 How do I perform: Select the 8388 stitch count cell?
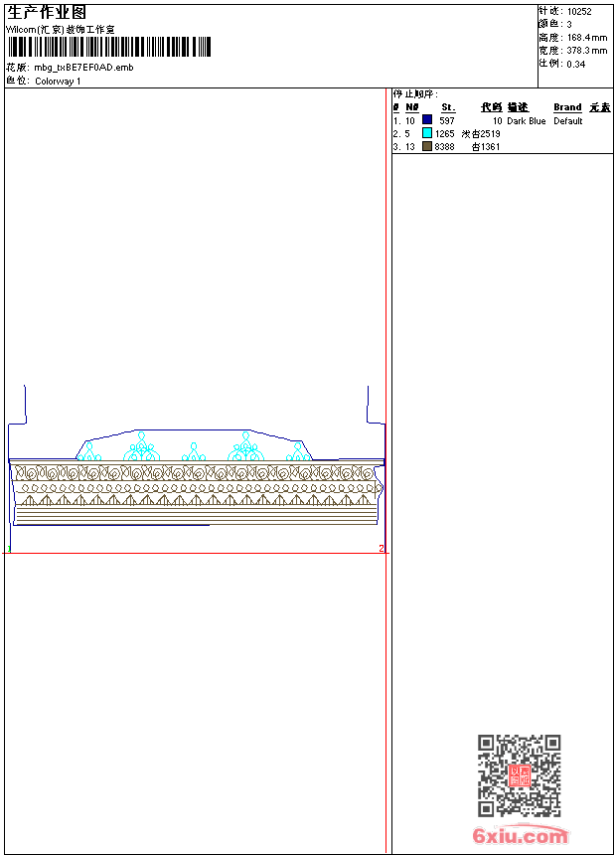pos(445,147)
